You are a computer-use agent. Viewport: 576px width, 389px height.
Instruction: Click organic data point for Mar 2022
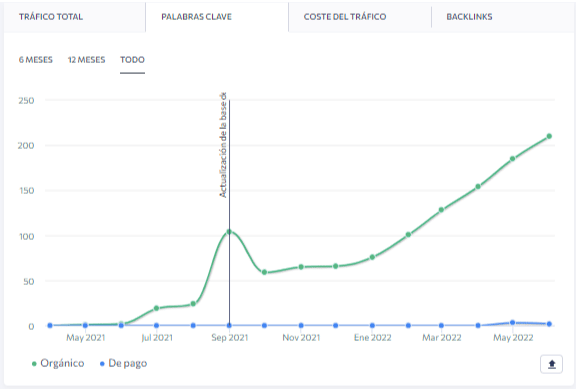pos(441,210)
